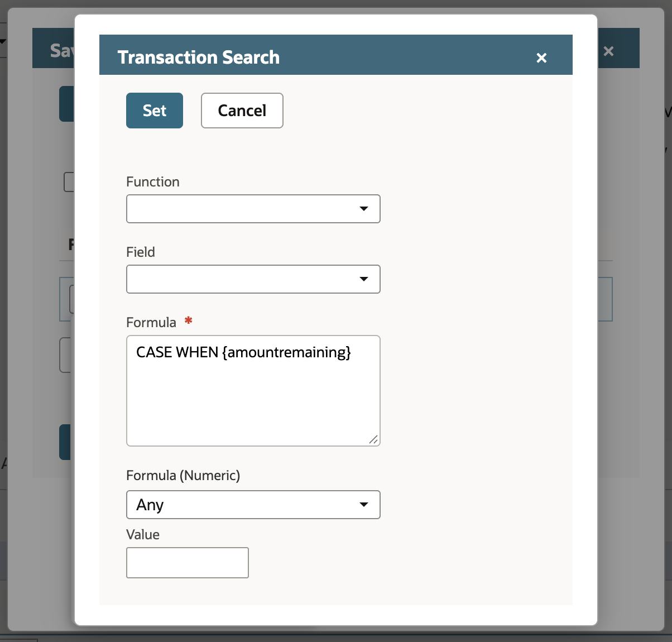Screen dimensions: 672x642
Task: Open the Field dropdown
Action: [x=253, y=279]
